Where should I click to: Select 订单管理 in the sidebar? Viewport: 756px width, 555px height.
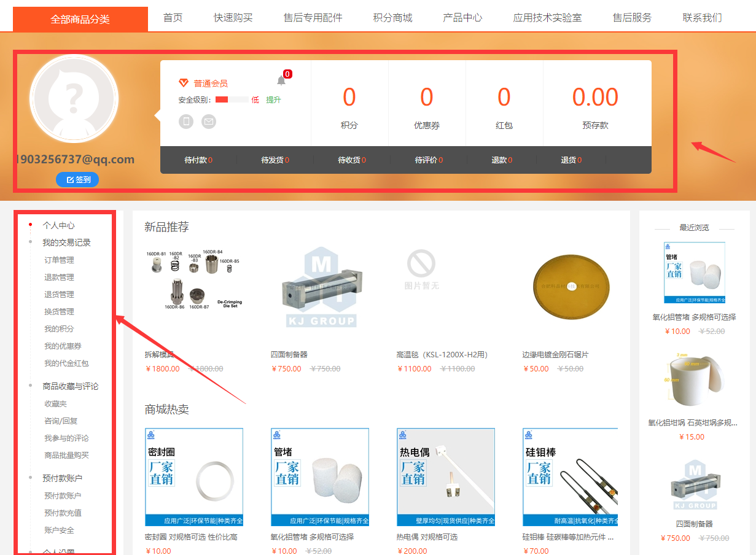[59, 260]
